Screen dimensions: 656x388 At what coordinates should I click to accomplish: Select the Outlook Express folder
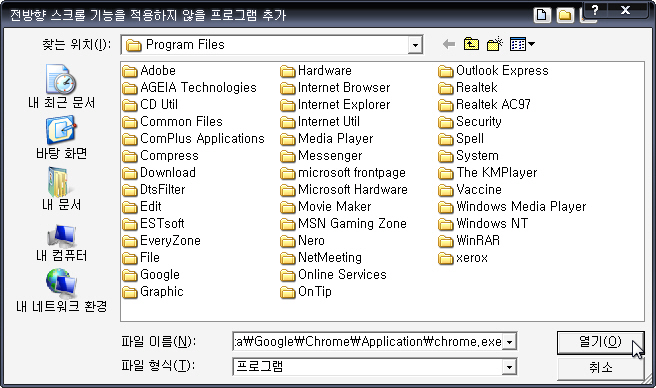[x=493, y=71]
